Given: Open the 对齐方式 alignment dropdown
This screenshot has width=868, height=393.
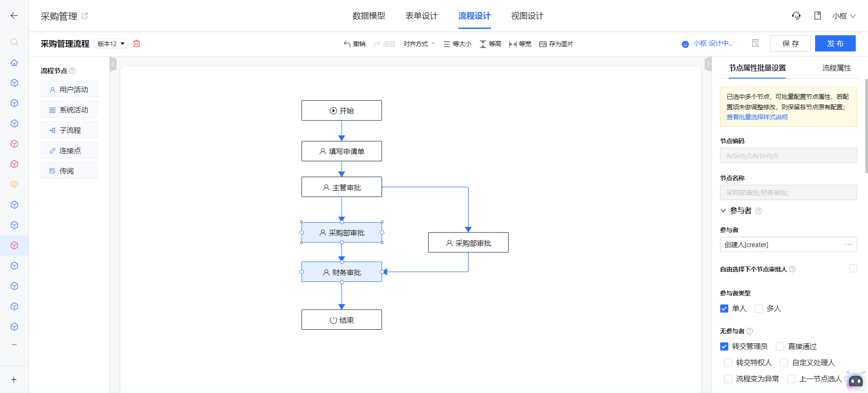Looking at the screenshot, I should coord(419,44).
